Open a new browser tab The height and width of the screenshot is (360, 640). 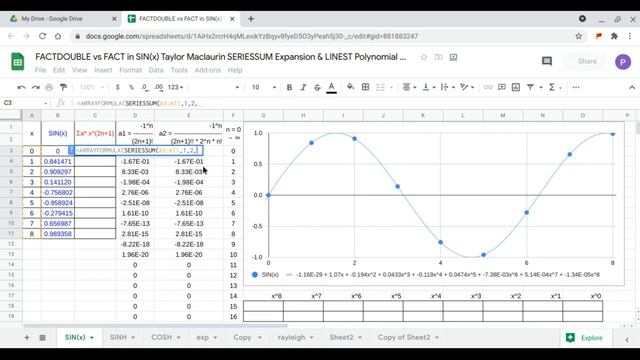[251, 19]
